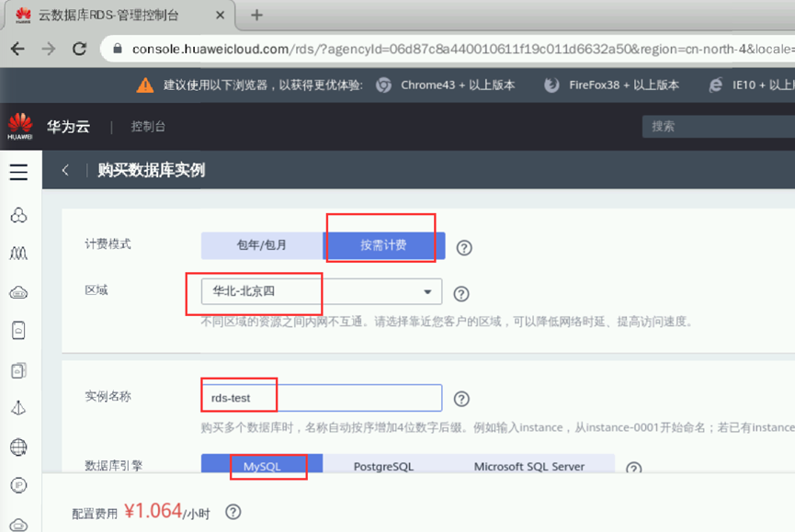The image size is (795, 532).
Task: Click the Chrome browser icon in the banner
Action: point(384,85)
